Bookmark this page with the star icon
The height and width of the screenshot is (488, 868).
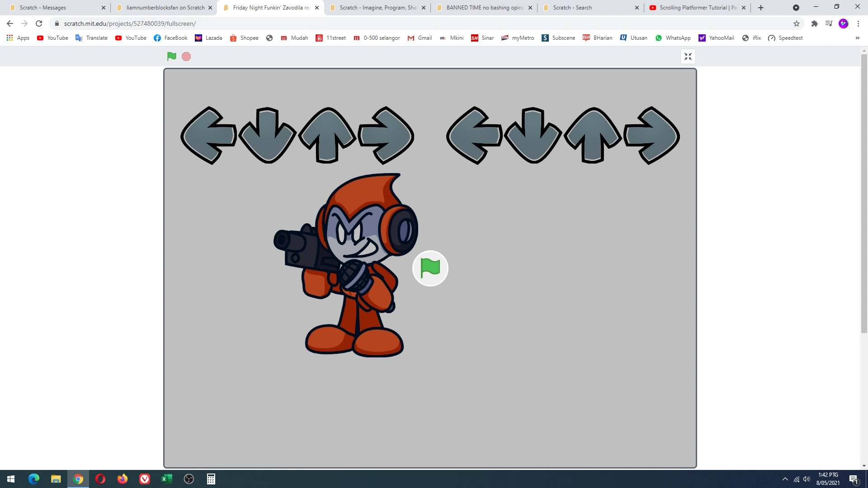797,23
